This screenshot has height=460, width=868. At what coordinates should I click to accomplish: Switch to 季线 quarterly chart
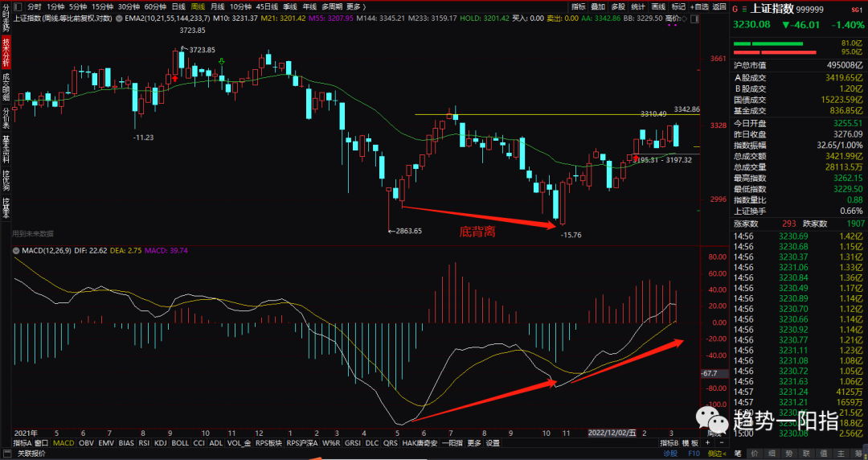tap(290, 6)
